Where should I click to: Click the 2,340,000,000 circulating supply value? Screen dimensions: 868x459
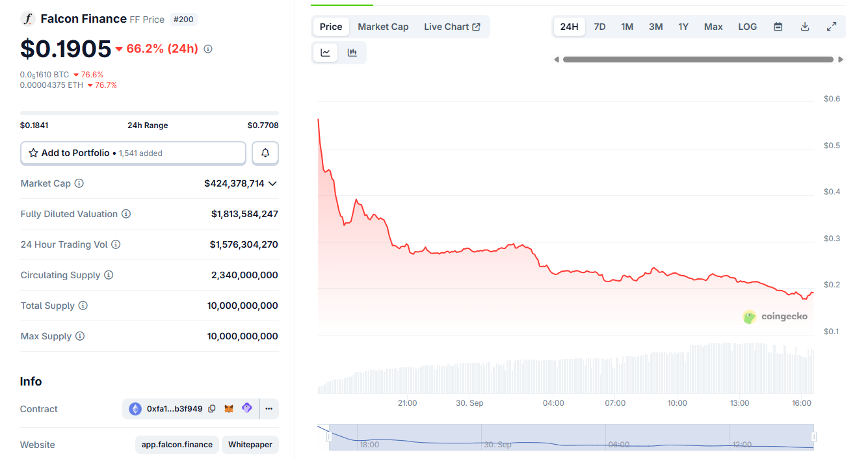(x=244, y=275)
